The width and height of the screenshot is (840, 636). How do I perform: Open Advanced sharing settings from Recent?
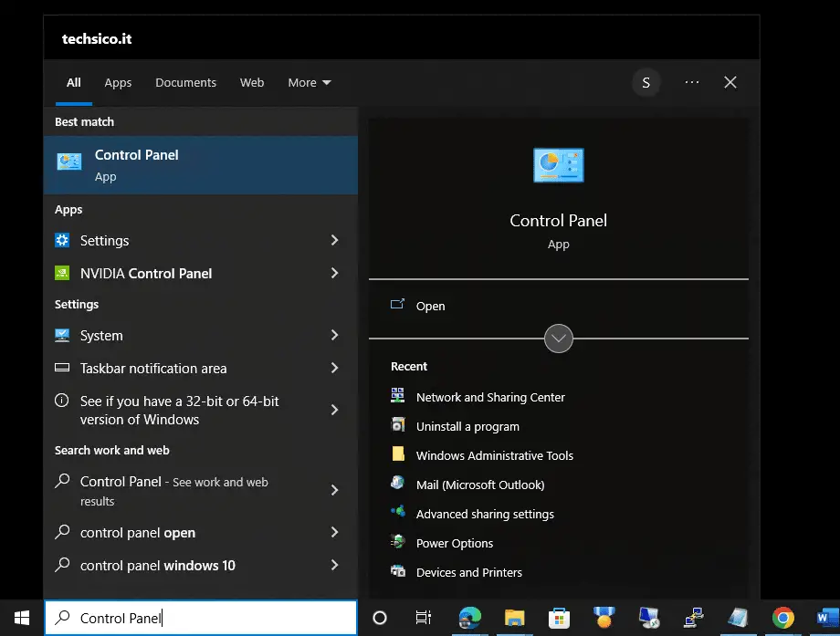click(x=473, y=514)
